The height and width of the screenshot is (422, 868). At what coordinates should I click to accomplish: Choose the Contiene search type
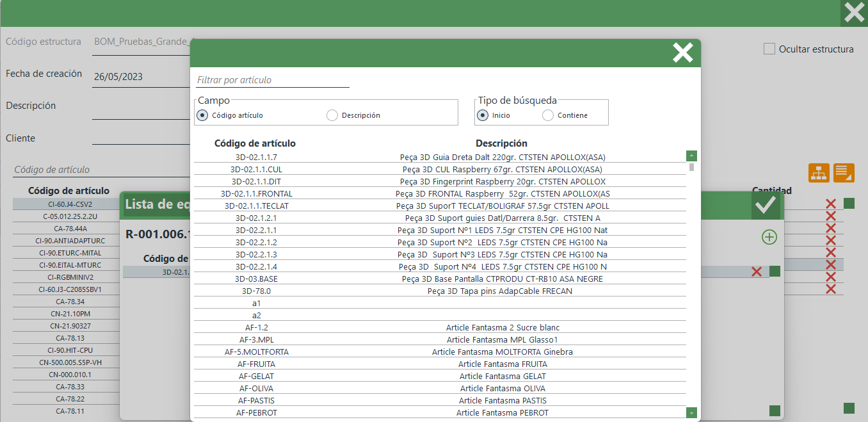point(547,115)
